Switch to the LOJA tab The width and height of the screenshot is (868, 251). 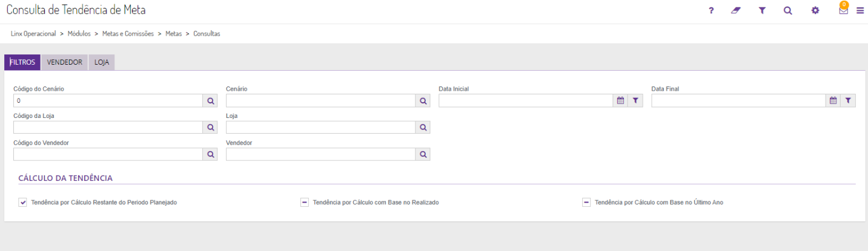click(102, 62)
